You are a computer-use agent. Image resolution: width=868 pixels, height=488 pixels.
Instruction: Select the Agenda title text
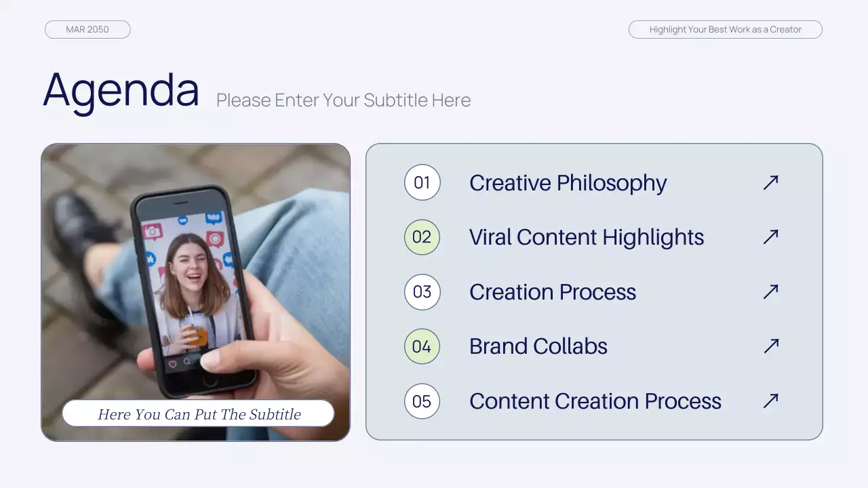pos(121,90)
